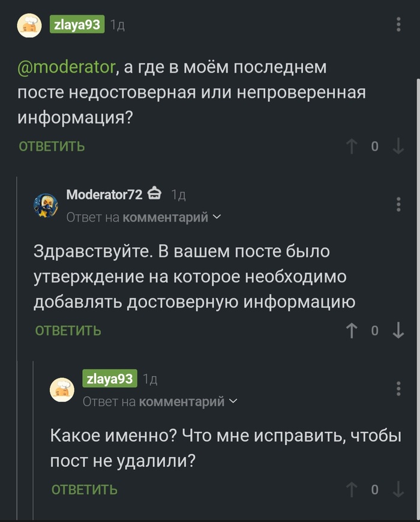Reply to Moderator72's comment
This screenshot has width=420, height=522.
pos(68,331)
